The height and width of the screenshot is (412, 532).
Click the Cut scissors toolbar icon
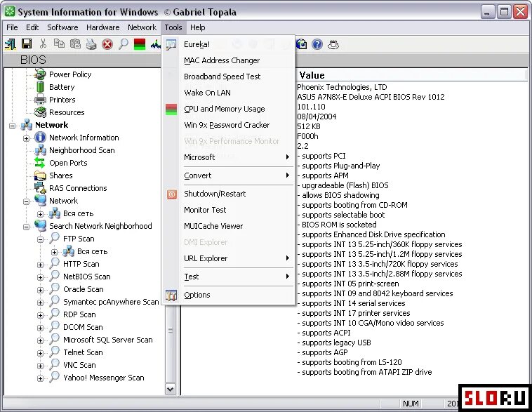43,44
